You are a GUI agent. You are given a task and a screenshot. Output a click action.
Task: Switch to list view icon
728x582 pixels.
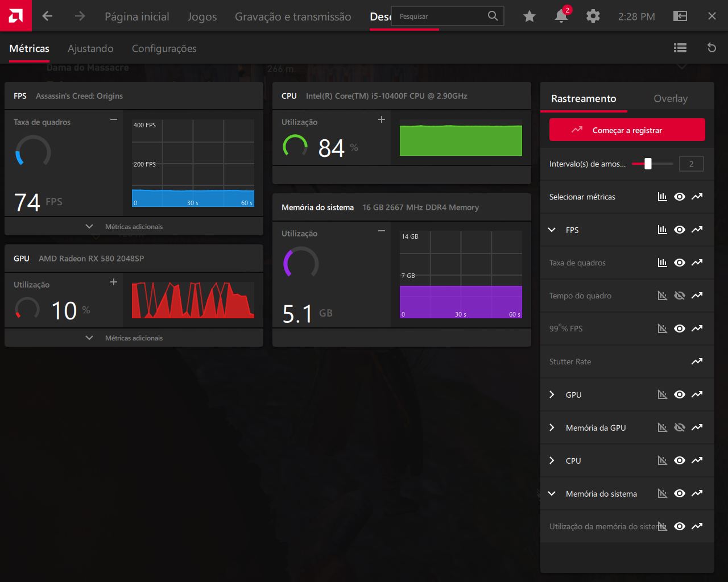[x=680, y=48]
